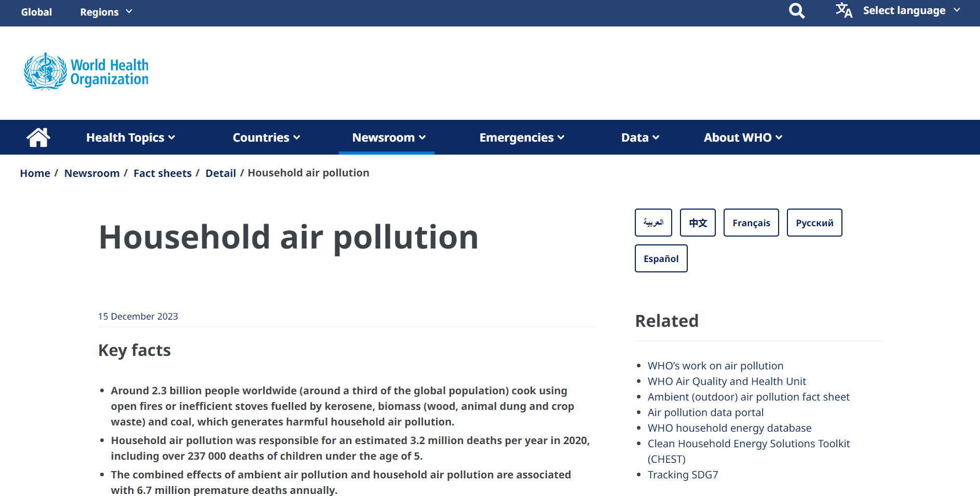This screenshot has height=496, width=980.
Task: Open WHO household energy database link
Action: (x=729, y=428)
